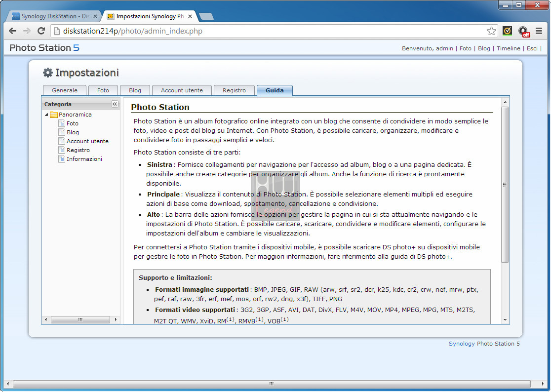Open the Informazioni help topic in tree
This screenshot has height=392, width=551.
(84, 159)
